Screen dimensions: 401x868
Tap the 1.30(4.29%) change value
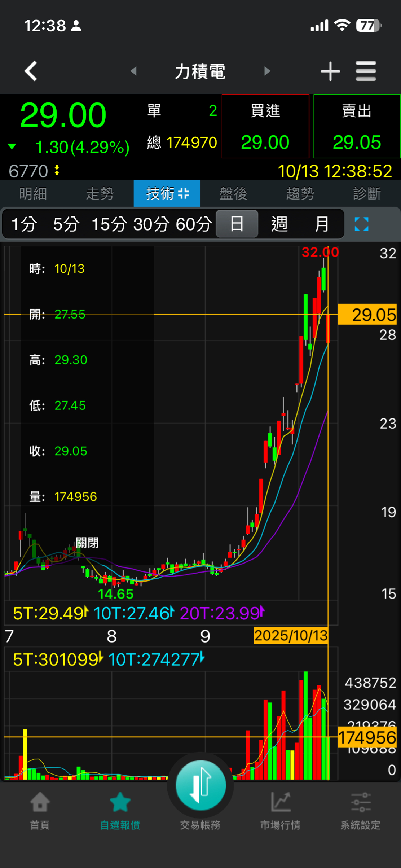tap(83, 147)
